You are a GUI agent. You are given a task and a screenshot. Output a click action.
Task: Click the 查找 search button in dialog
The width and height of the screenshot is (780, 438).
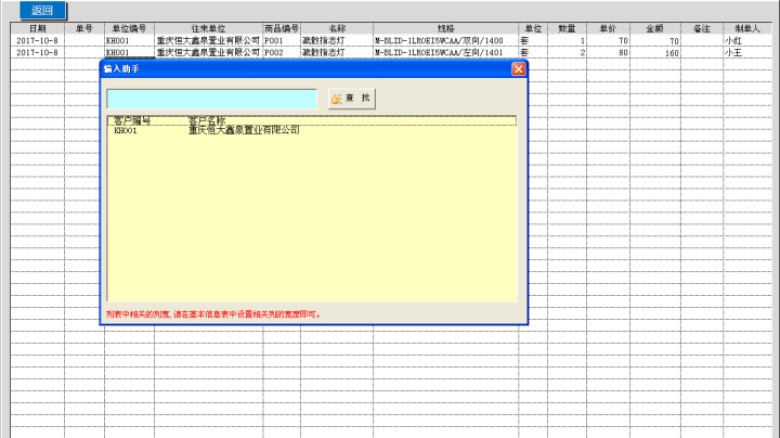pos(352,99)
